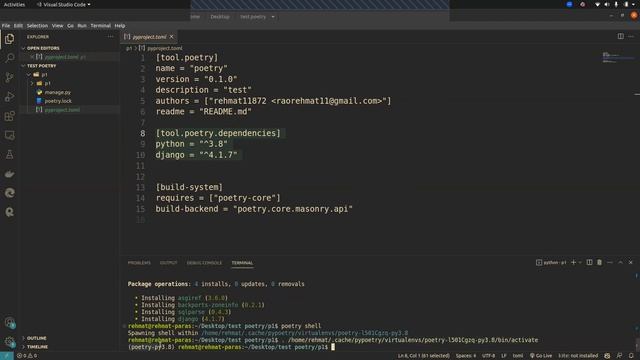Open the Edge browser tools icon
Screen dimensions: 640x360
click(x=9, y=193)
